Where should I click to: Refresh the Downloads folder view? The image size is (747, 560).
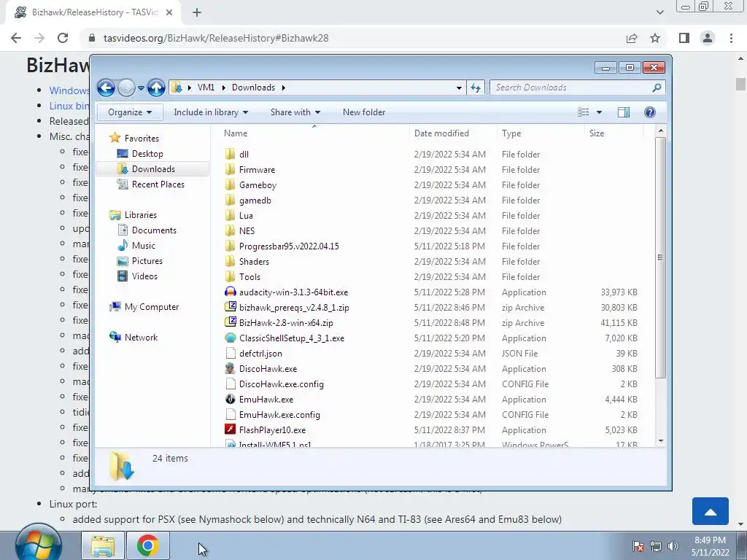476,87
